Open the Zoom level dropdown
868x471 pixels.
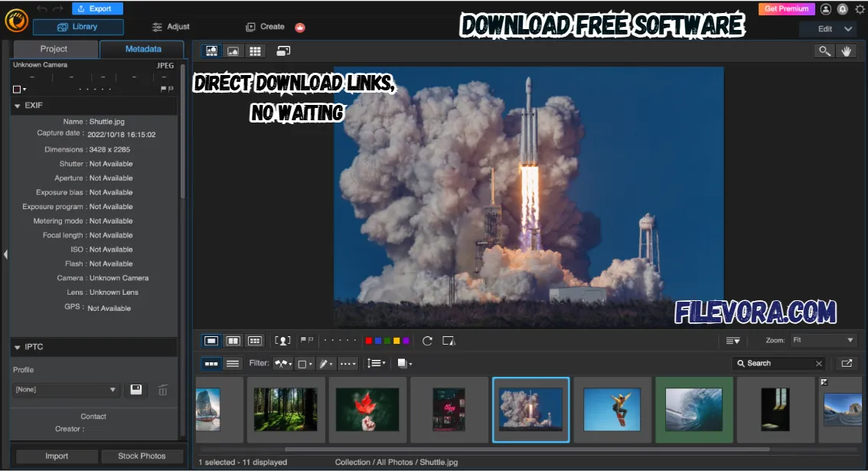click(x=824, y=340)
